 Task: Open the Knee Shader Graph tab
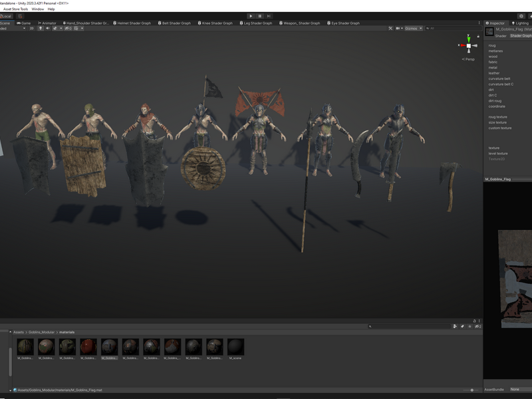pos(215,23)
